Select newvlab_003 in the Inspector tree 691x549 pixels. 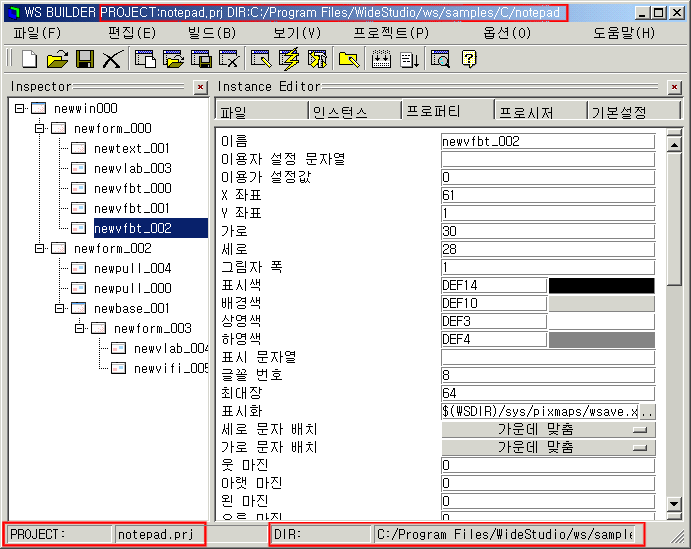[133, 168]
